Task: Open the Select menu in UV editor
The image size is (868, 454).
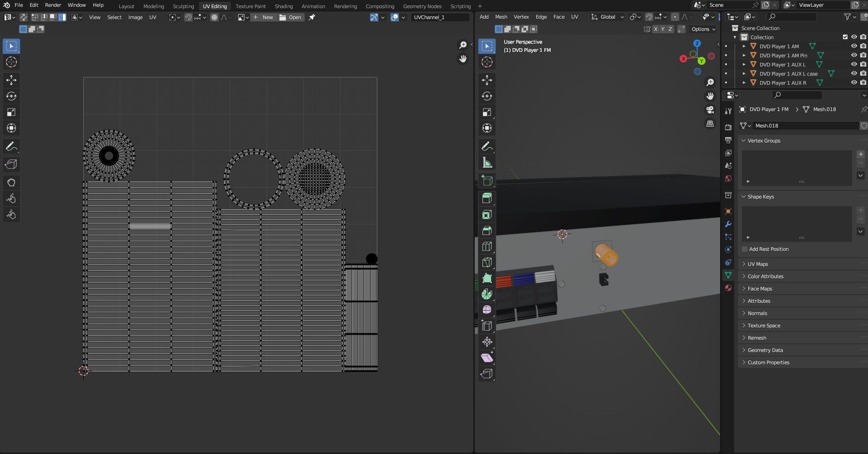Action: point(114,17)
